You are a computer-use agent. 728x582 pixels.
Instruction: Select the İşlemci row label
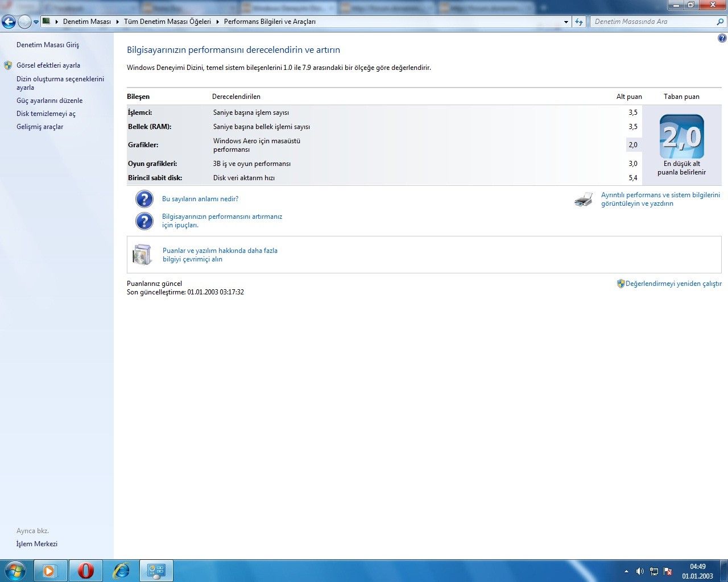140,113
